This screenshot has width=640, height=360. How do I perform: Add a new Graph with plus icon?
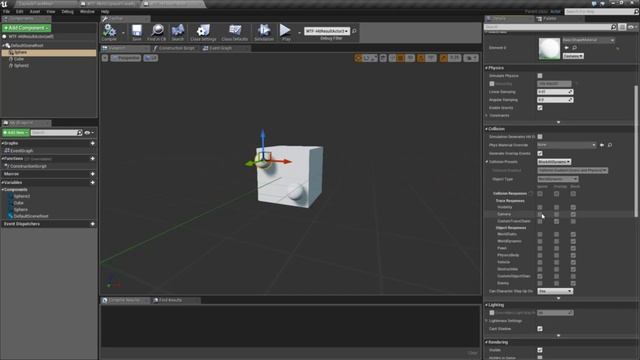(x=93, y=143)
